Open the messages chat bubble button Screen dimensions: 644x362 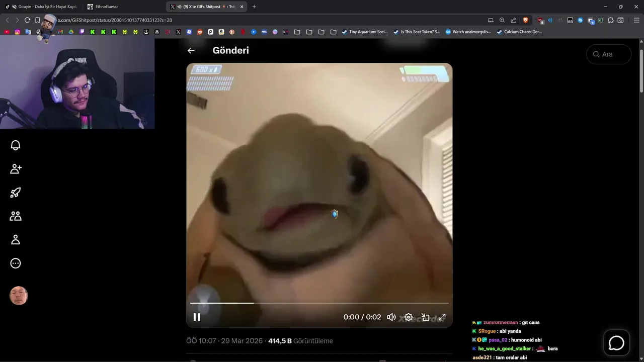click(616, 343)
